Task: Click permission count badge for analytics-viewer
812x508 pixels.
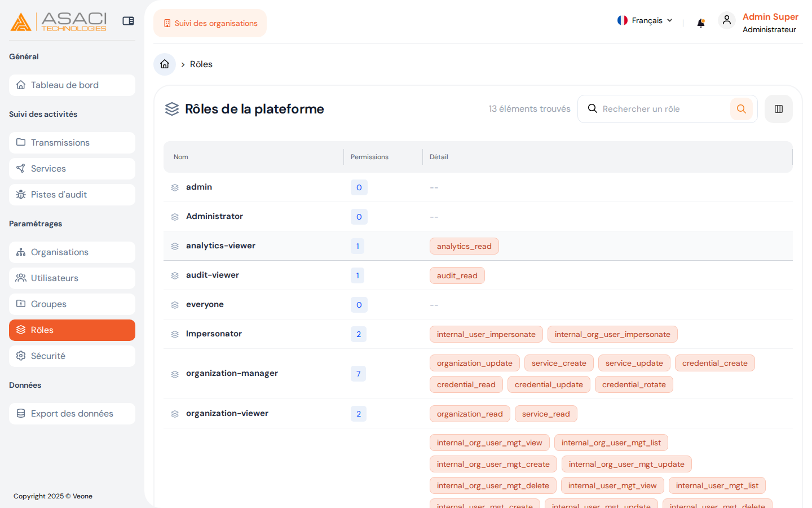Action: click(x=358, y=246)
